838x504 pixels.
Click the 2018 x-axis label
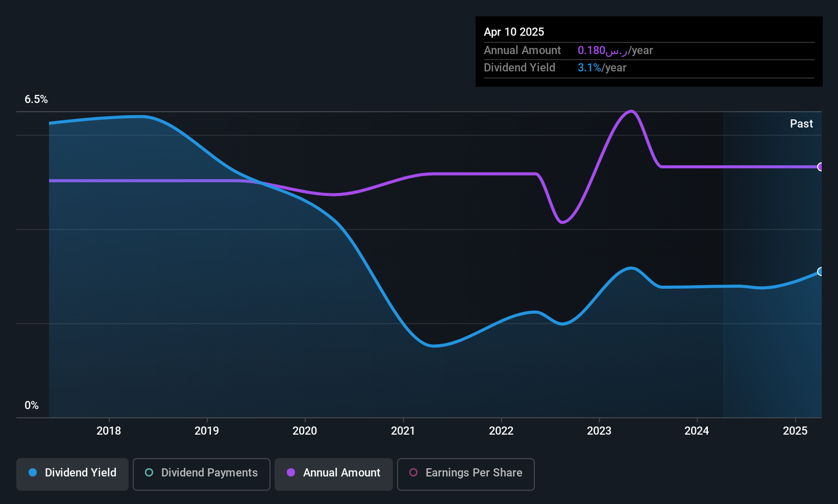click(109, 431)
